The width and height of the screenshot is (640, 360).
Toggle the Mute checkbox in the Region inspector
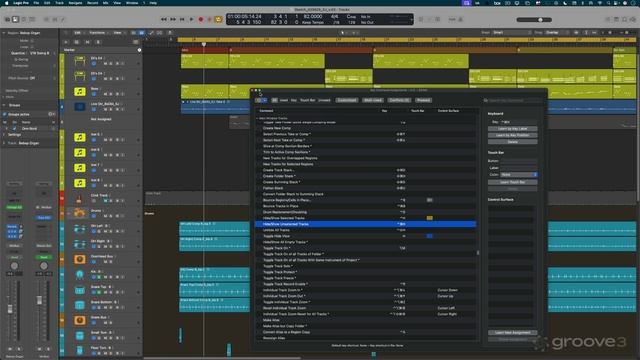(x=32, y=41)
